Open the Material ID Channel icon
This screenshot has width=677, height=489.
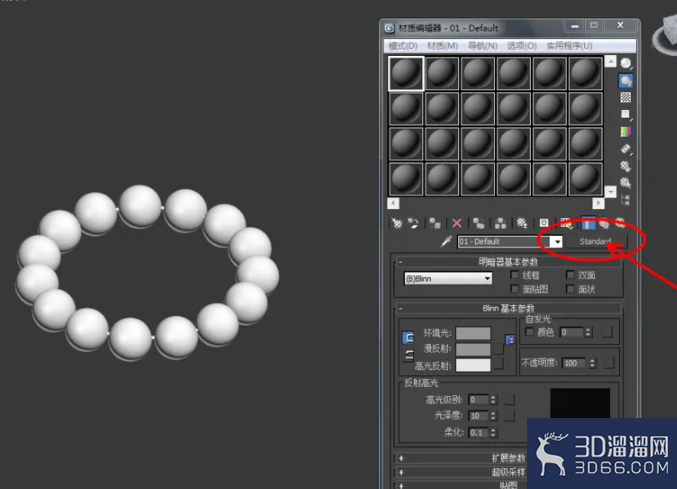click(x=544, y=223)
